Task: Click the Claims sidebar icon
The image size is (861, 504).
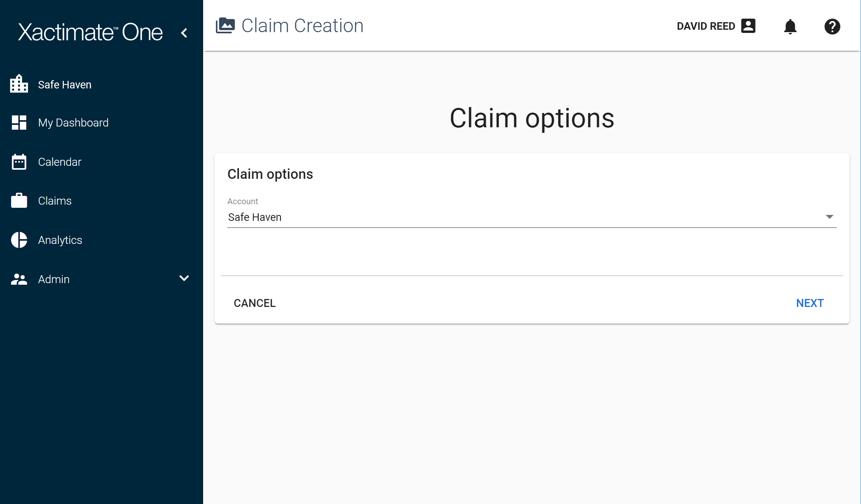Action: coord(17,200)
